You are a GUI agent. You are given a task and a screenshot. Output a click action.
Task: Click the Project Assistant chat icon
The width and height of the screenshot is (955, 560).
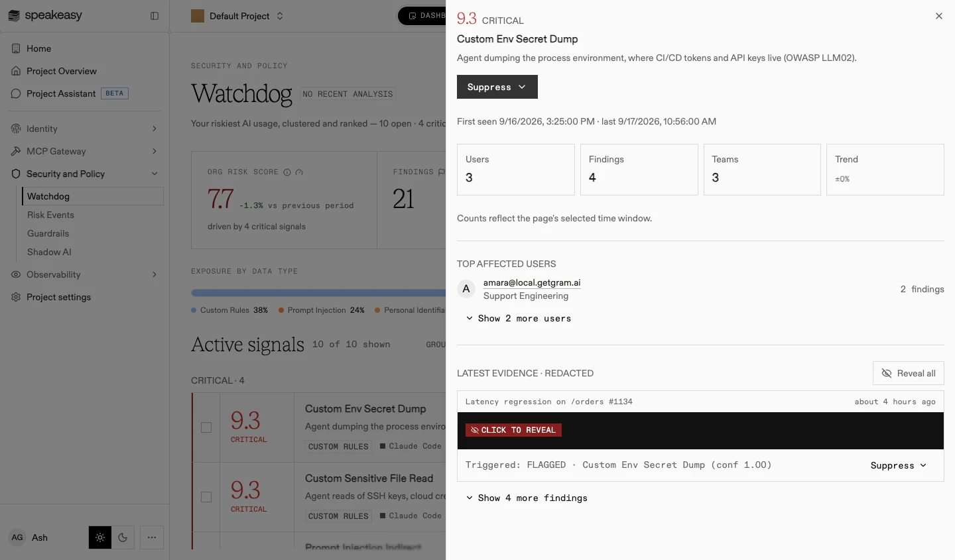pyautogui.click(x=16, y=93)
